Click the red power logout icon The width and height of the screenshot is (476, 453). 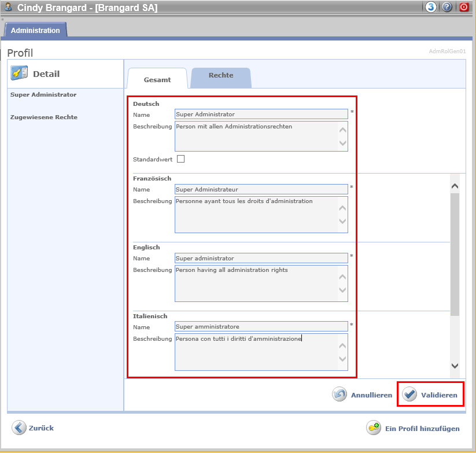[x=464, y=8]
